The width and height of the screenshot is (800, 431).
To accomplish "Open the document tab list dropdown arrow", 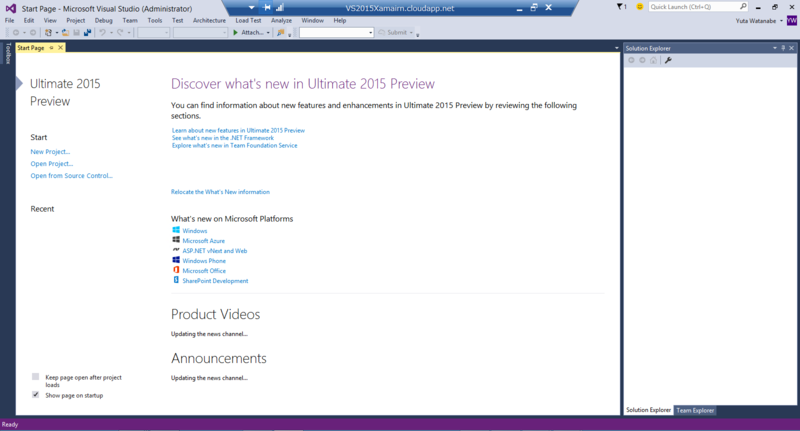I will click(x=616, y=48).
